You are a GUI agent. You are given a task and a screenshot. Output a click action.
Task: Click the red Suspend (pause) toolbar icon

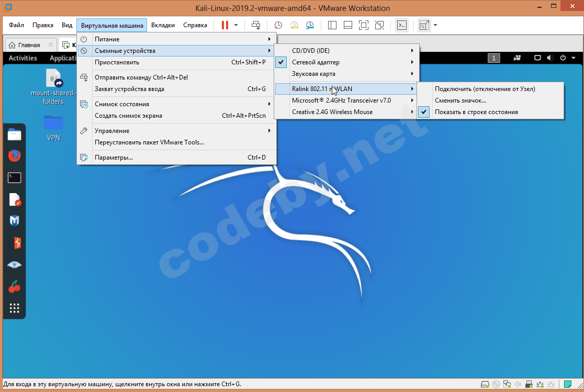tap(224, 25)
